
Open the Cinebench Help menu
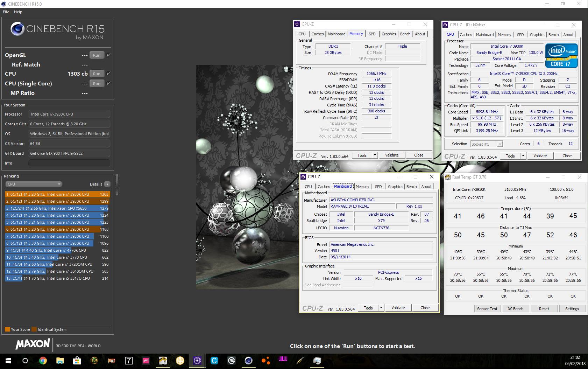[x=18, y=12]
